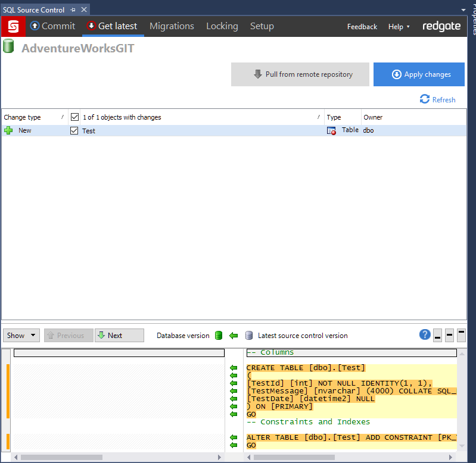Click the gray Latest source control version icon
The image size is (476, 463).
click(249, 336)
